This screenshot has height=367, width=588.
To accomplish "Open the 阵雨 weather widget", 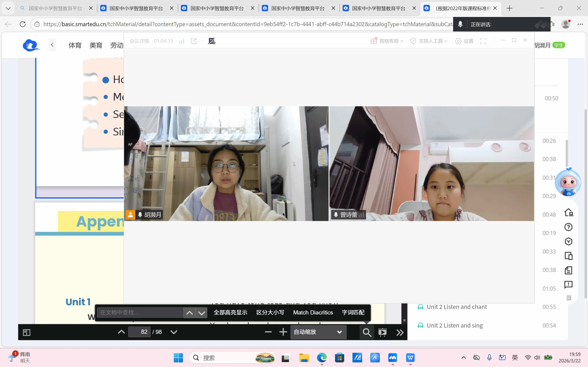I will pyautogui.click(x=20, y=358).
